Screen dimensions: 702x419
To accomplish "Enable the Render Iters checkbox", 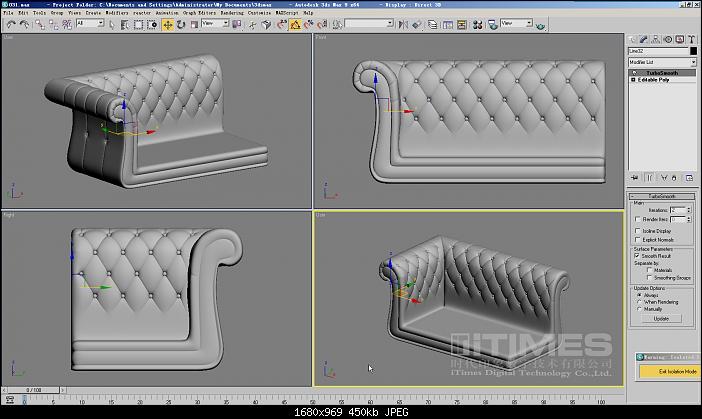I will click(x=638, y=219).
